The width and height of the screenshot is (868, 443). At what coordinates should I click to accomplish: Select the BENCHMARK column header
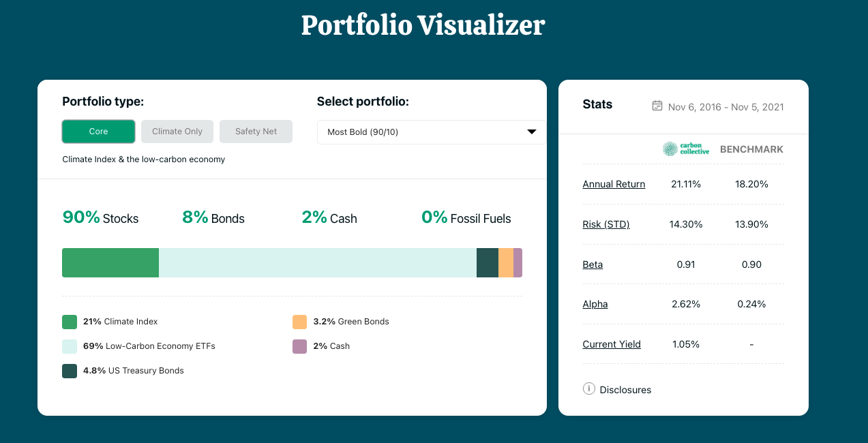(751, 149)
